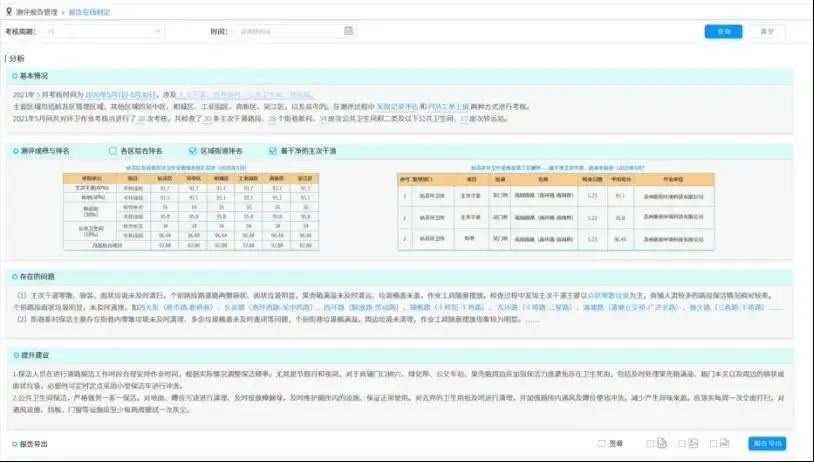
Task: Uncheck the 区域街道排名 checkbox
Action: tap(192, 151)
